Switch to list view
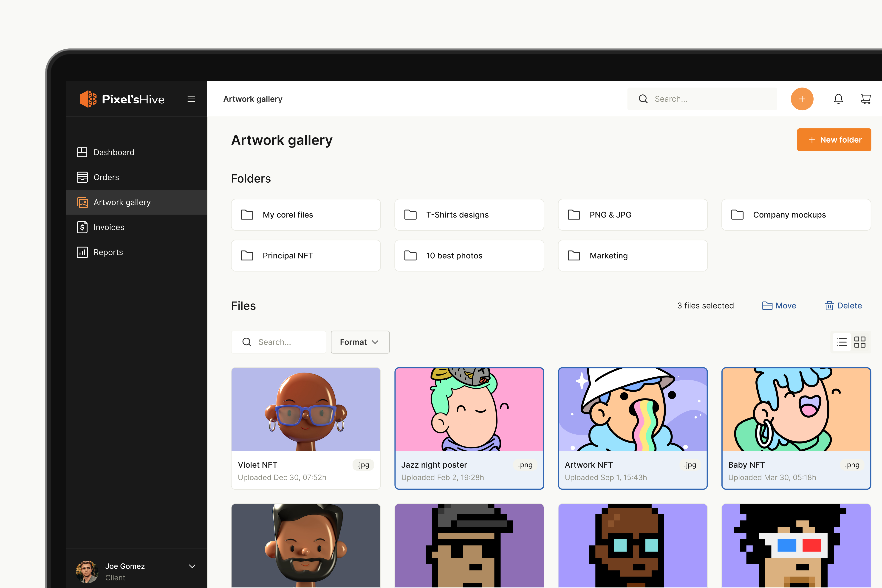Screen dimensions: 882x588 [842, 342]
